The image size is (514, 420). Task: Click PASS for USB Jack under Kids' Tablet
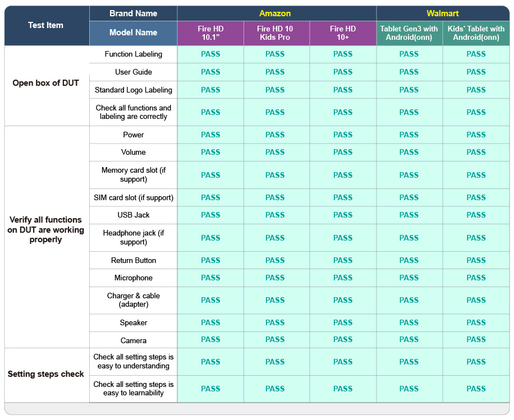476,215
